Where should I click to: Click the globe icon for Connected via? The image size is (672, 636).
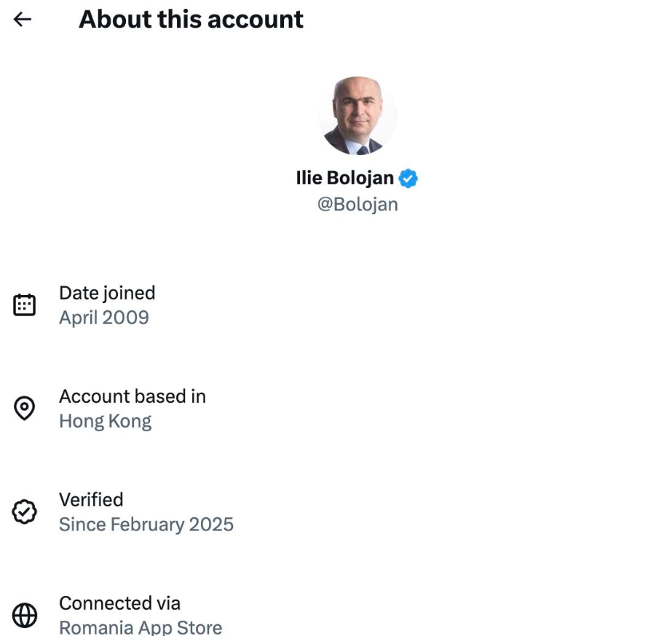tap(25, 616)
